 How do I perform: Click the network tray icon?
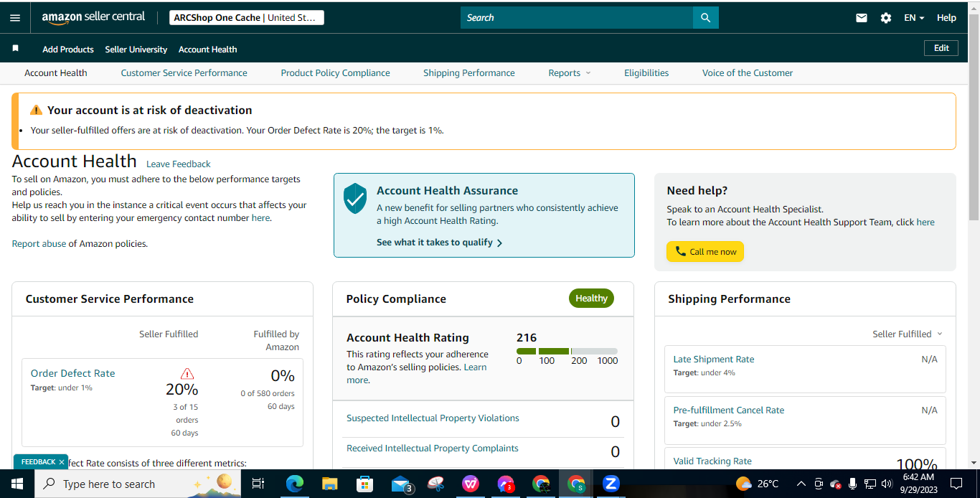tap(870, 484)
